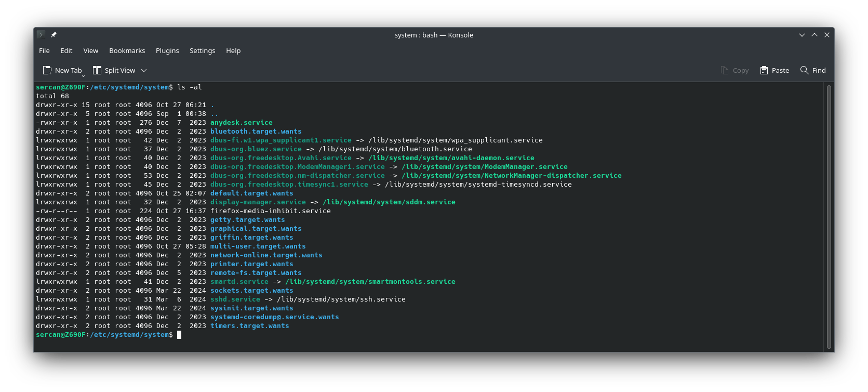Open the File menu

[44, 50]
